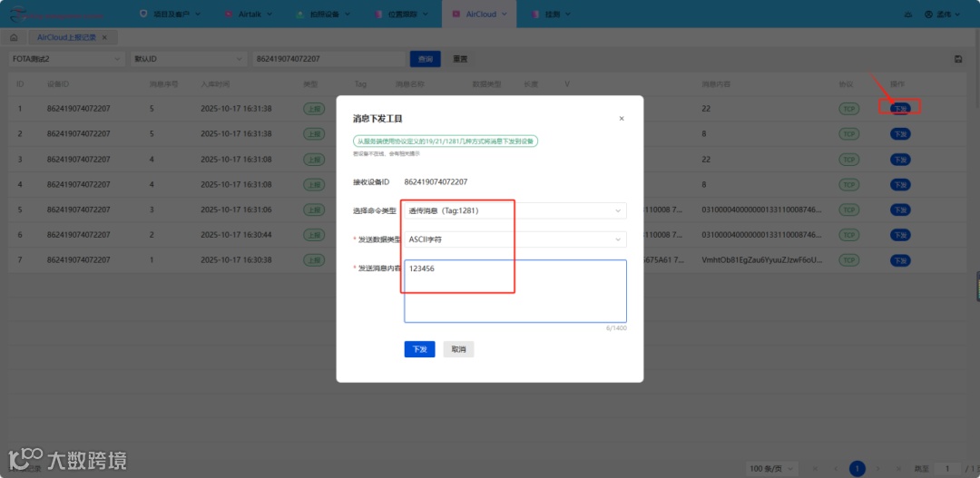
Task: Click the 入库时间 column header
Action: click(215, 83)
